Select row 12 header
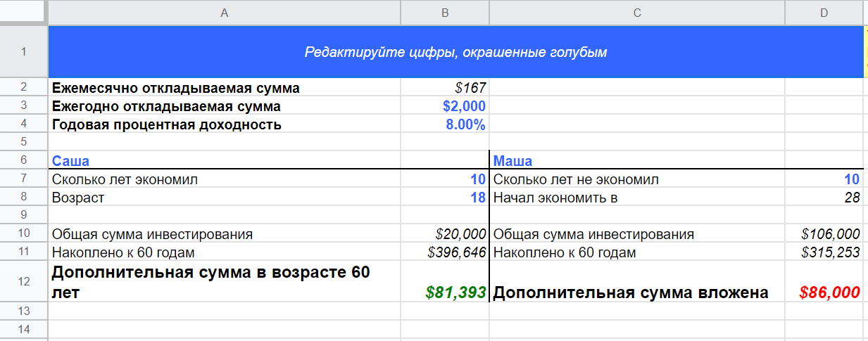The height and width of the screenshot is (341, 868). coord(23,282)
